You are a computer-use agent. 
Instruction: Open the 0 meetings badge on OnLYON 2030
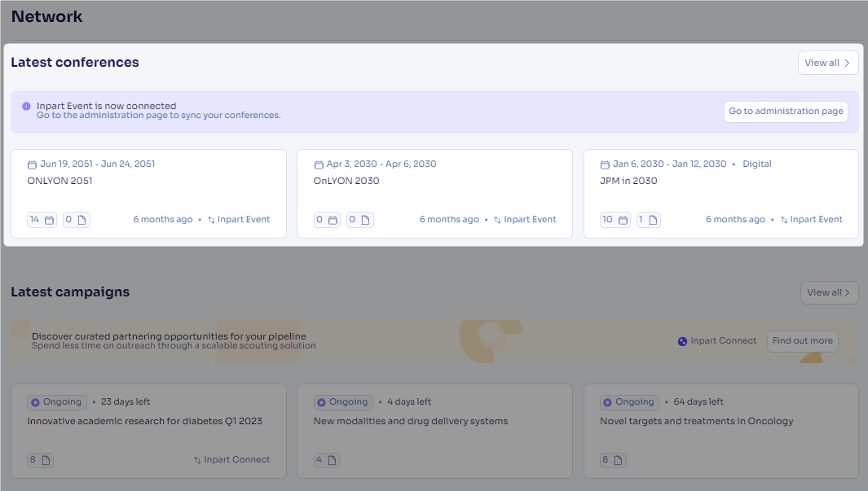coord(327,220)
